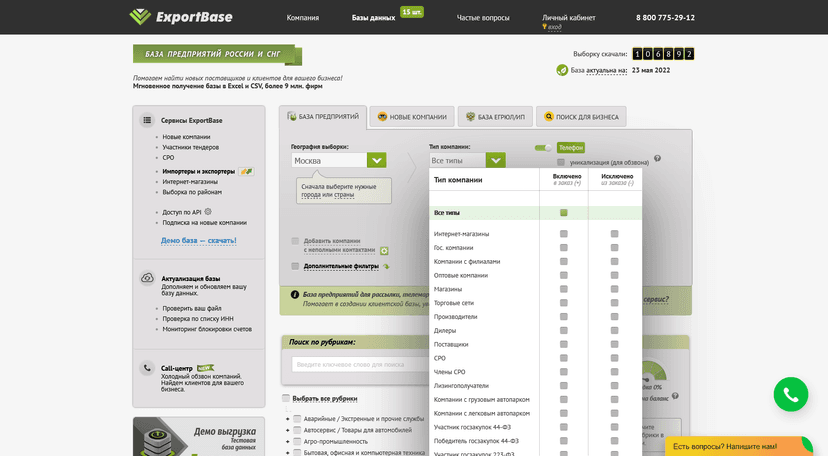Image resolution: width=828 pixels, height=456 pixels.
Task: Switch to the Новые компании tab
Action: coord(412,117)
